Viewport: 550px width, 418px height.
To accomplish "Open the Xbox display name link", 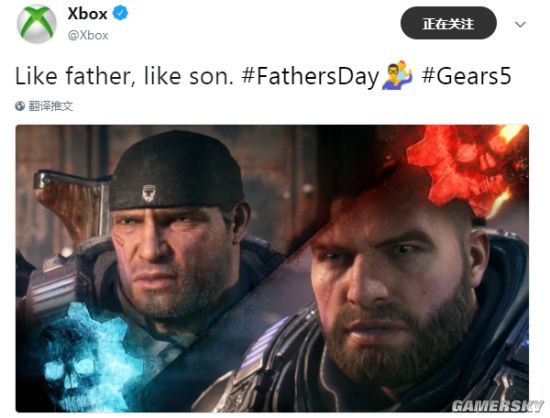I will pos(87,14).
